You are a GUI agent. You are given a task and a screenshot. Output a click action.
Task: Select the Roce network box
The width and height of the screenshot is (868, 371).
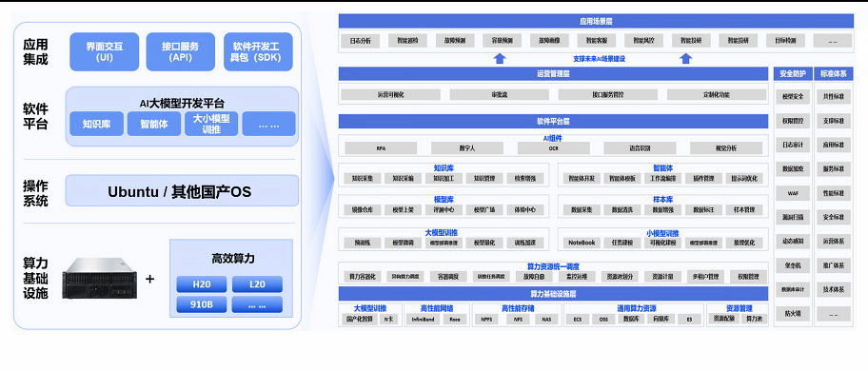click(x=455, y=319)
